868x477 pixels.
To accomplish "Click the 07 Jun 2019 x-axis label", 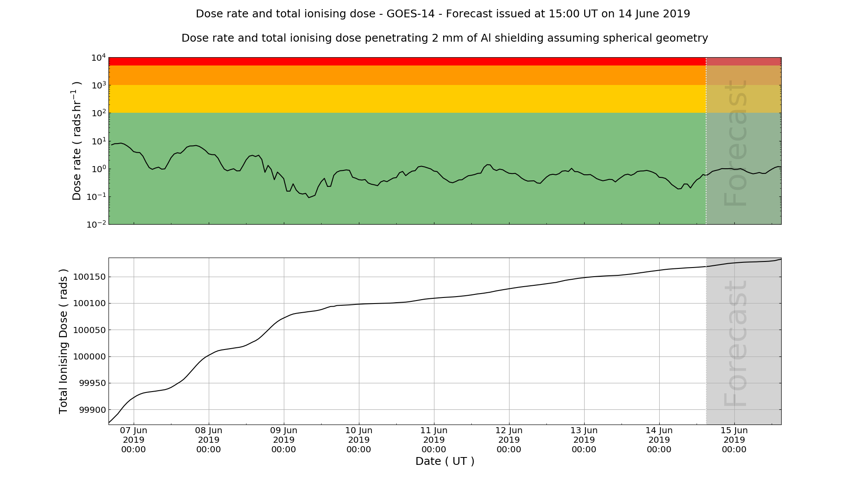I will click(134, 440).
